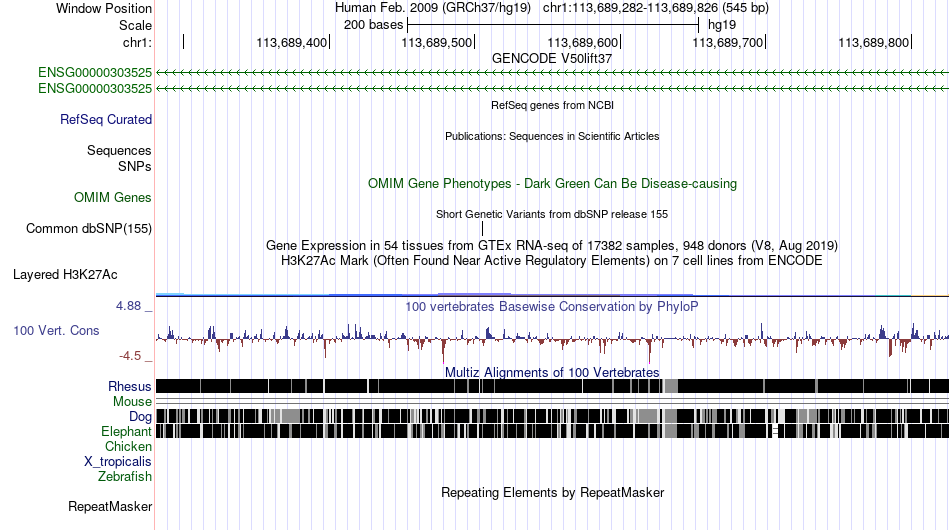Click the H3K27Ac Mark ENCODE title

click(552, 260)
